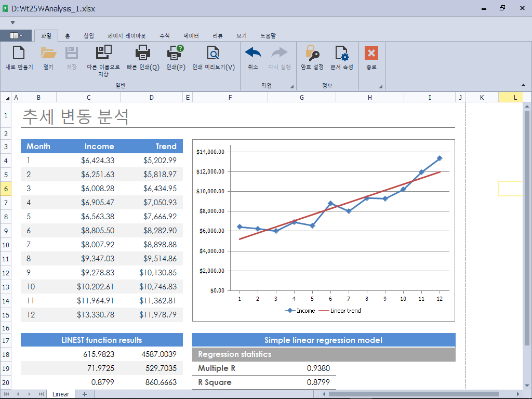Click the sheet layout icon left of 파일
532x399 pixels.
pyautogui.click(x=16, y=36)
